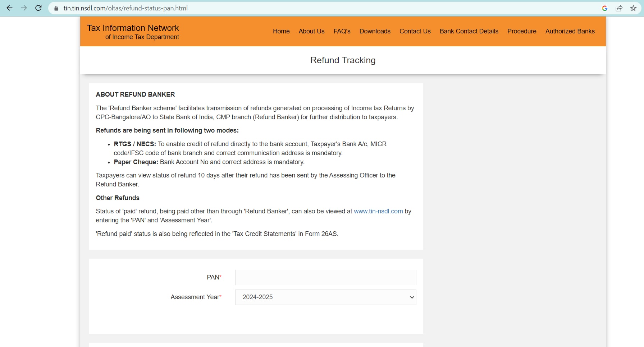644x347 pixels.
Task: Click the browser forward arrow
Action: 24,8
